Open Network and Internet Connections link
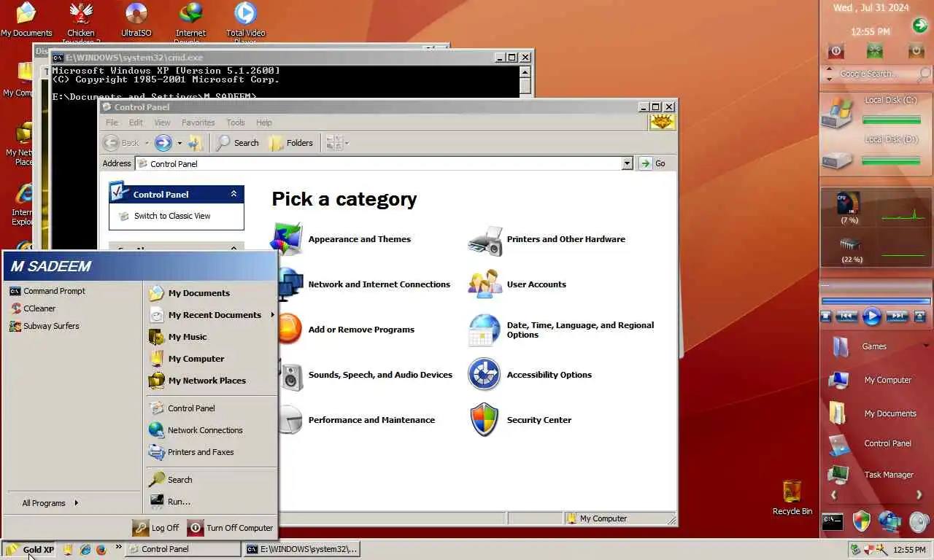This screenshot has height=560, width=934. point(379,284)
